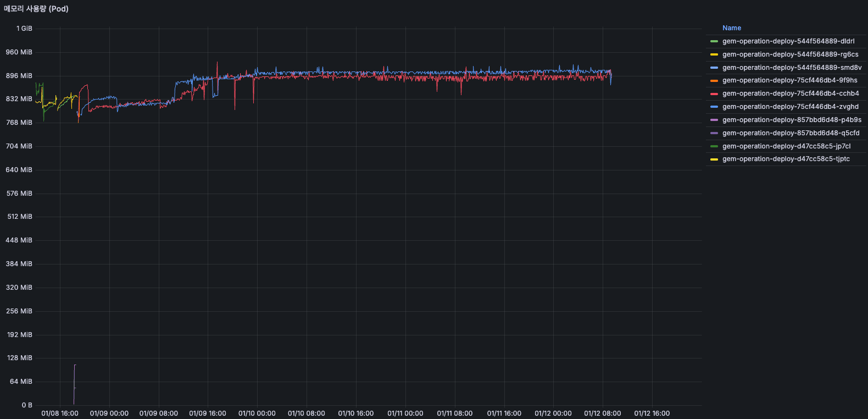868x419 pixels.
Task: Click gem-operation-deploy-d47cc58c5-tjptc legend name
Action: (x=786, y=159)
